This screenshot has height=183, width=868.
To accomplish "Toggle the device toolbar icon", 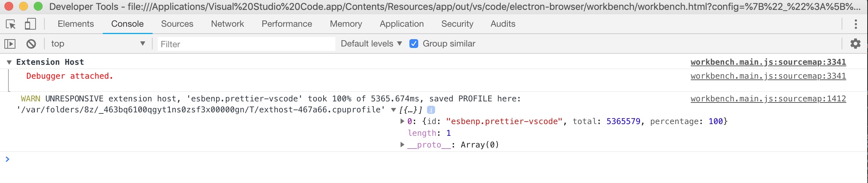I will tap(30, 24).
